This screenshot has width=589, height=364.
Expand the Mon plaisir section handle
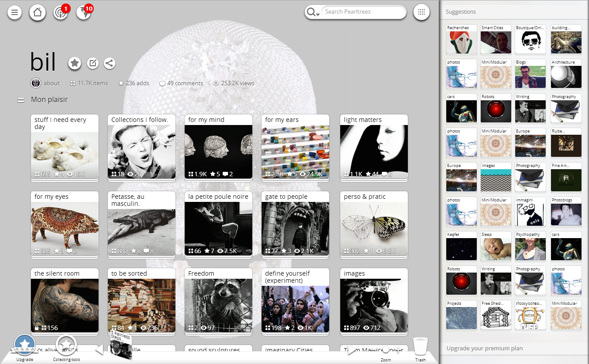20,100
